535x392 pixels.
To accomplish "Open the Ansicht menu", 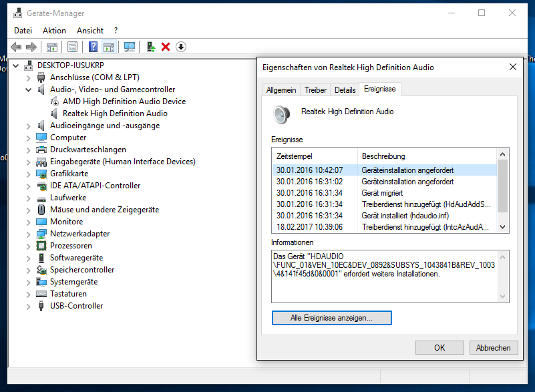I will pyautogui.click(x=90, y=31).
